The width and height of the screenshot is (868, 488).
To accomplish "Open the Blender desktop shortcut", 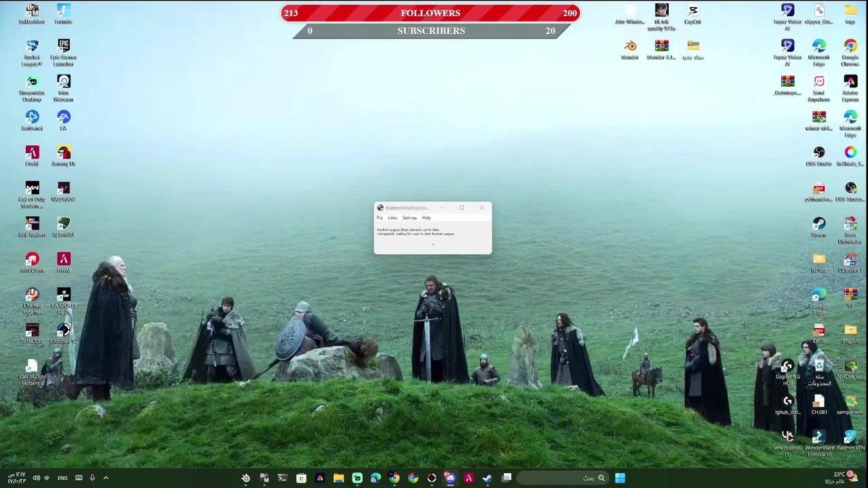I will point(630,49).
